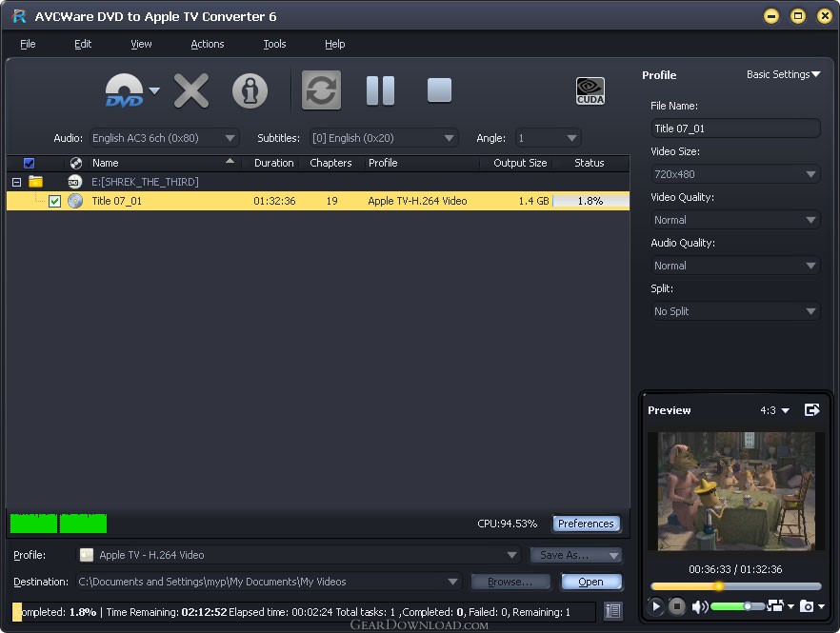
Task: Open the Actions menu
Action: (208, 44)
